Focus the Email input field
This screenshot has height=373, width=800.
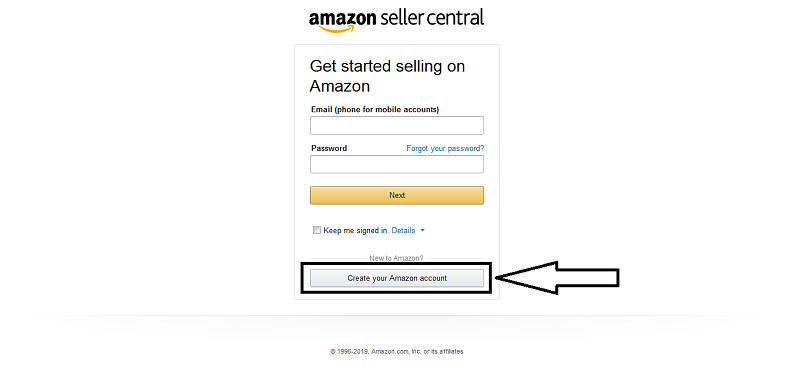click(x=397, y=126)
